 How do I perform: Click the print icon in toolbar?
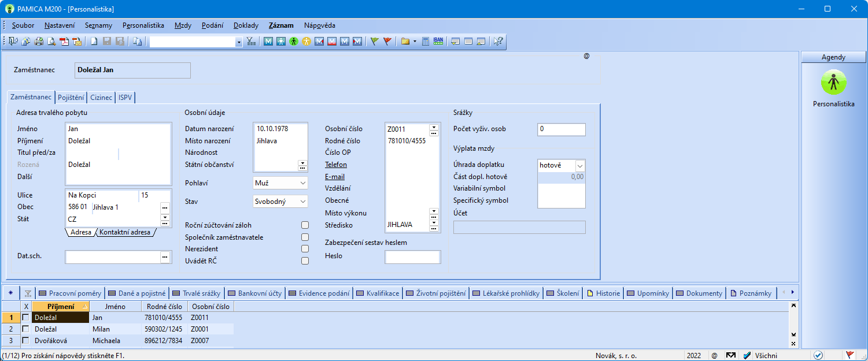point(39,42)
